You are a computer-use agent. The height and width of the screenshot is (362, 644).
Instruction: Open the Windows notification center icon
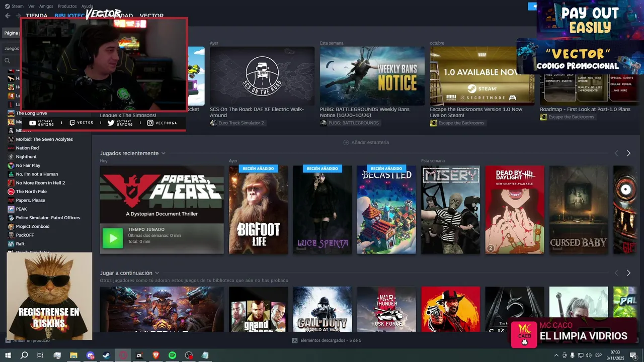tap(633, 355)
